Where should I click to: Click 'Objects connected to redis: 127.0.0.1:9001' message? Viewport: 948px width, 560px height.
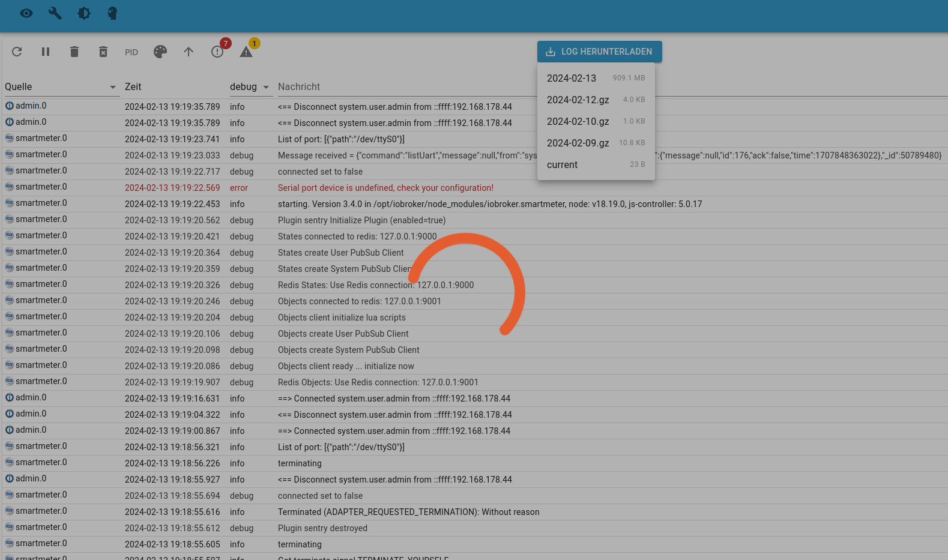coord(360,301)
